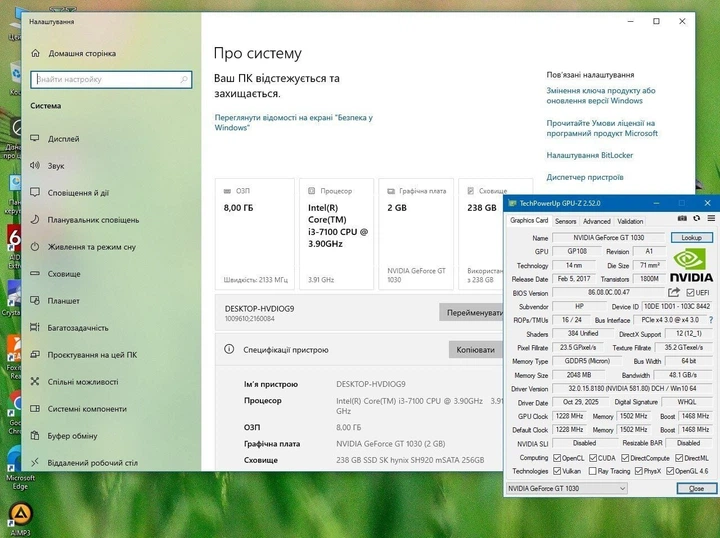Click the Notifications and actions icon
720x538 pixels.
coord(35,192)
